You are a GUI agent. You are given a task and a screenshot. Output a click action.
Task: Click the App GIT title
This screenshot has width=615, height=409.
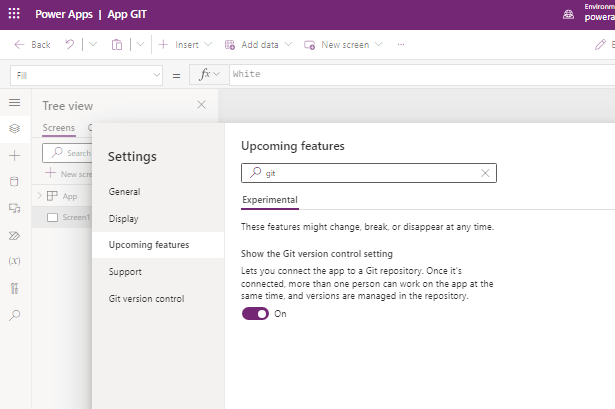[127, 15]
